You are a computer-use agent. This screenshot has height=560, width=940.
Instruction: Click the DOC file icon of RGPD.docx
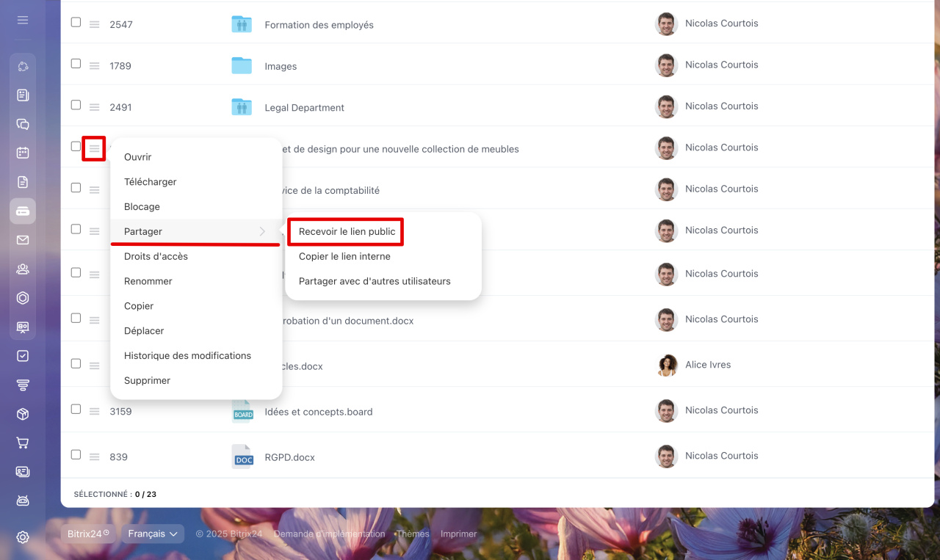(243, 457)
